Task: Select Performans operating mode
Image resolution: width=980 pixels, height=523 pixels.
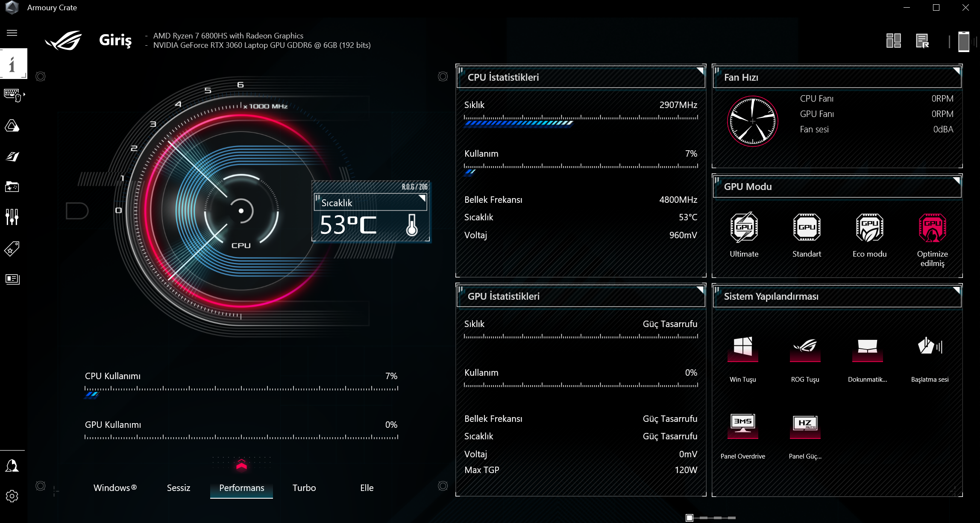Action: coord(241,488)
